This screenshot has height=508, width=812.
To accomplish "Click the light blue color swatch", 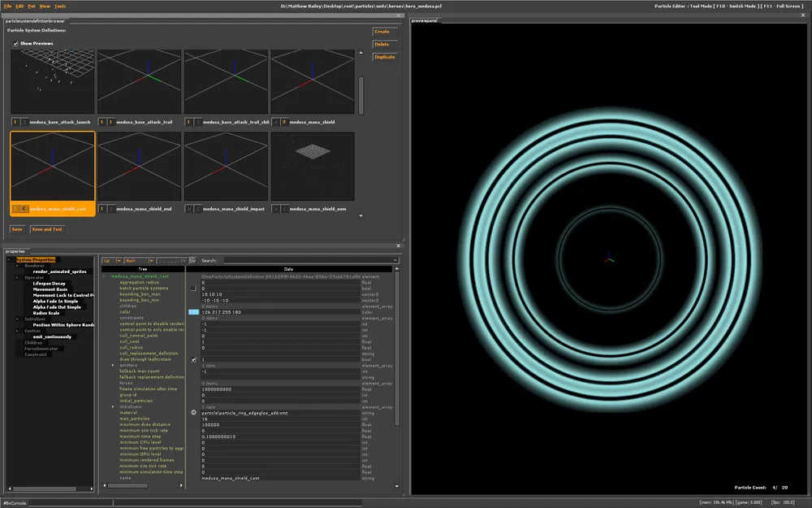I will coord(193,311).
